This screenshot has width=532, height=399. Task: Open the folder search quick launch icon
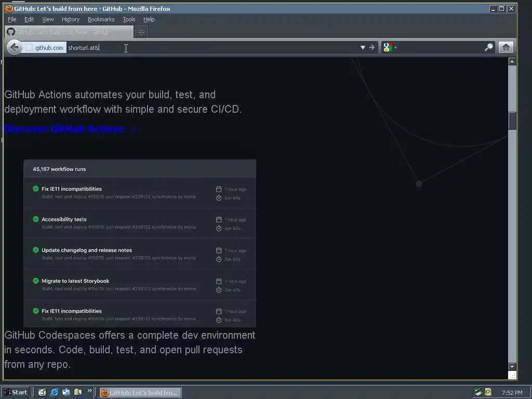78,392
